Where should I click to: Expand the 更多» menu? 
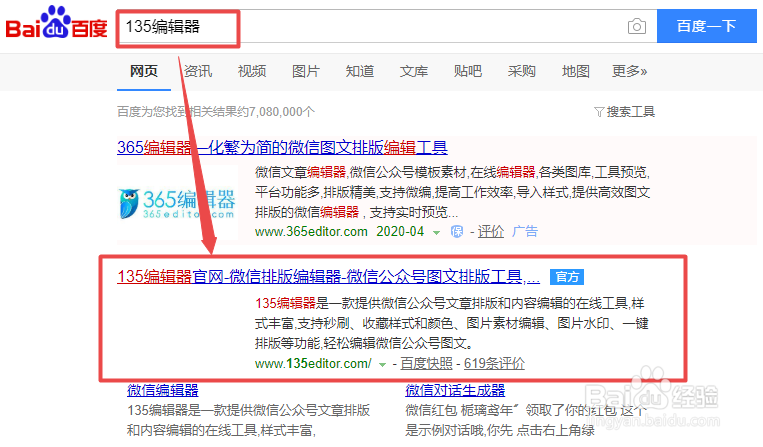(x=630, y=72)
